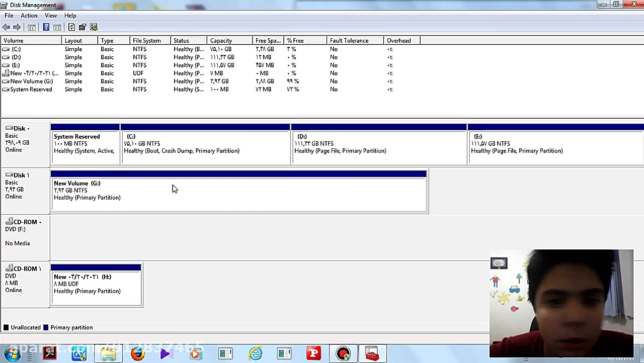Select System Reserved volume in list

click(31, 89)
